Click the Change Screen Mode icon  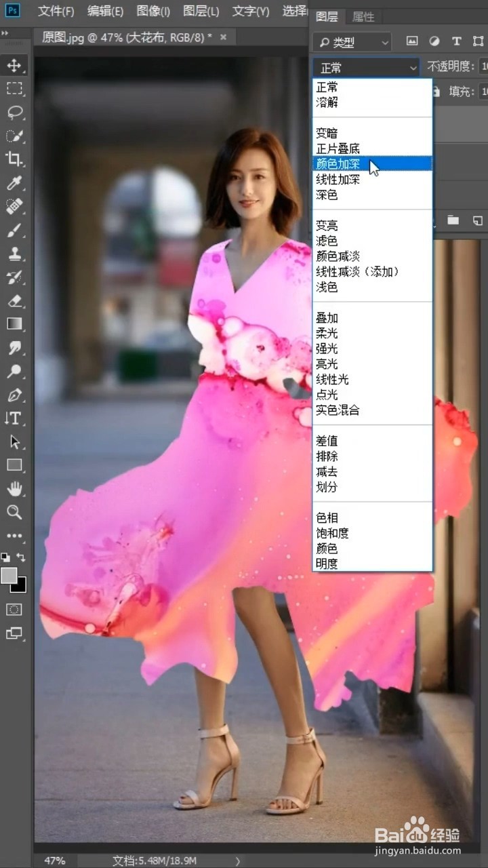coord(14,633)
